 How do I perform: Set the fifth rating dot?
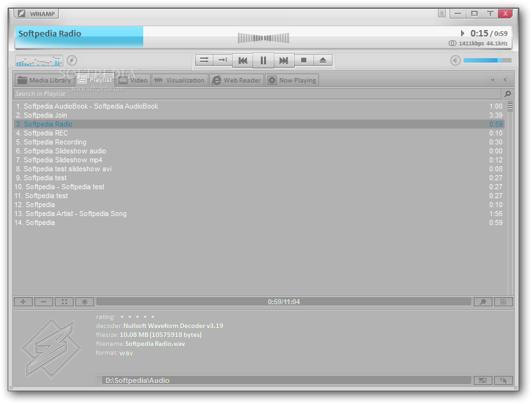153,317
